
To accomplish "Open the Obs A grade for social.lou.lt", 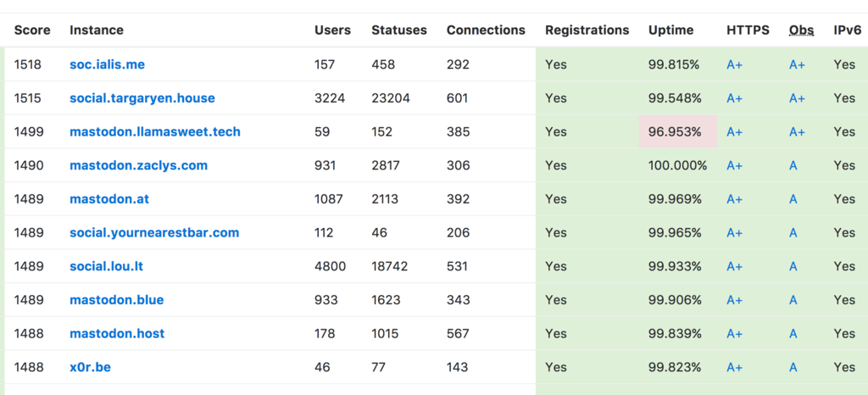I will click(x=793, y=267).
